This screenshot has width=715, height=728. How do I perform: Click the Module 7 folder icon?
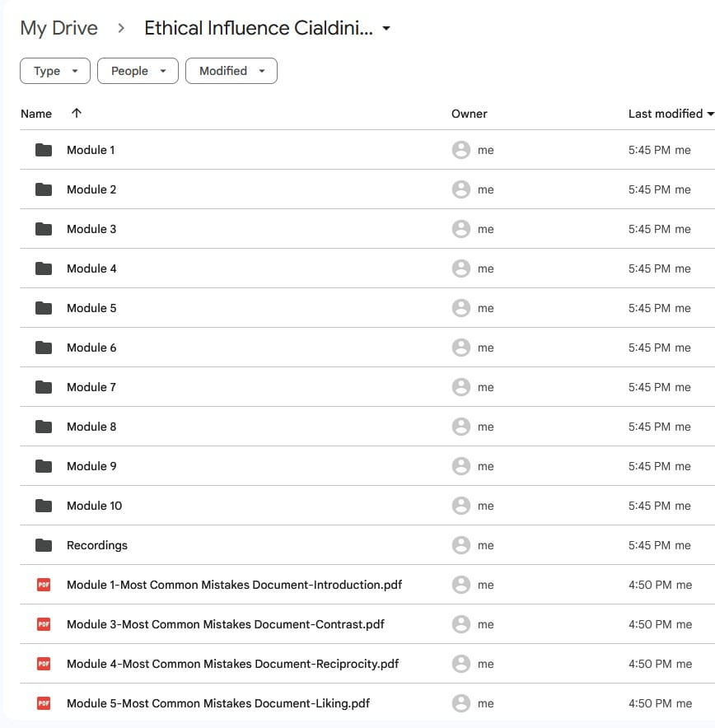click(44, 387)
